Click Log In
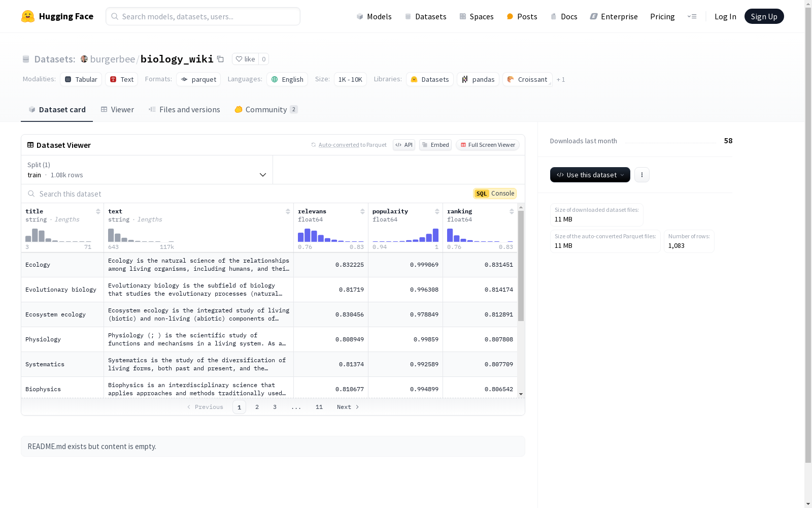Image resolution: width=812 pixels, height=508 pixels. [x=725, y=16]
